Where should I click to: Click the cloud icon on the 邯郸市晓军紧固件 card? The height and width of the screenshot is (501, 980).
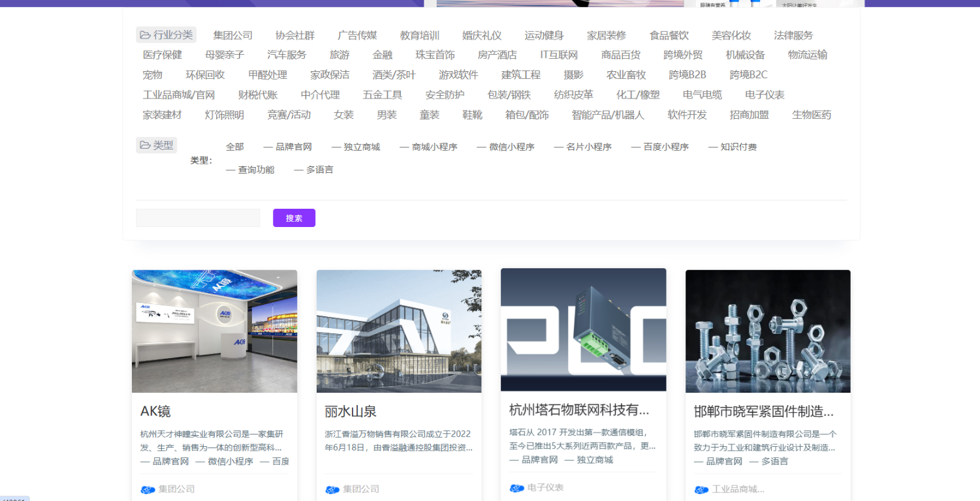pyautogui.click(x=701, y=489)
